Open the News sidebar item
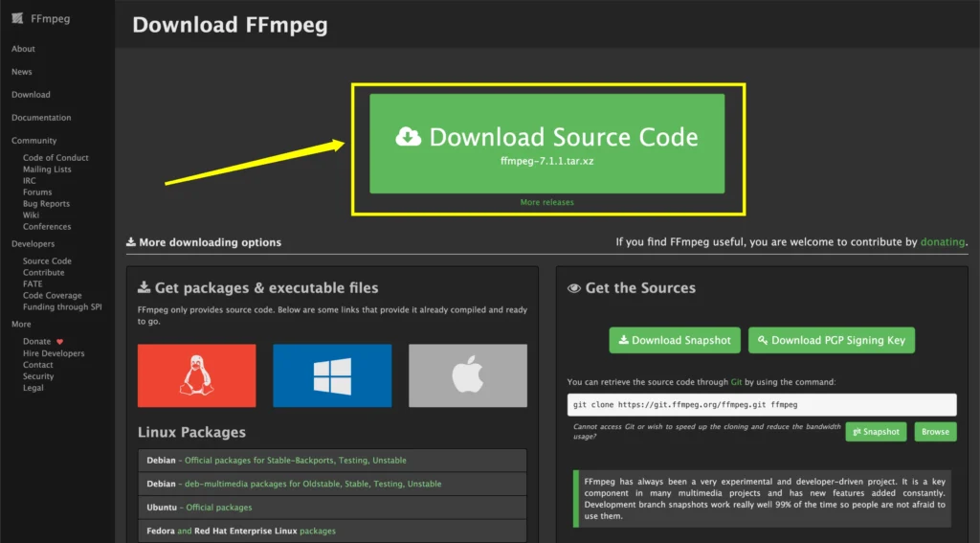This screenshot has height=543, width=980. (x=22, y=72)
